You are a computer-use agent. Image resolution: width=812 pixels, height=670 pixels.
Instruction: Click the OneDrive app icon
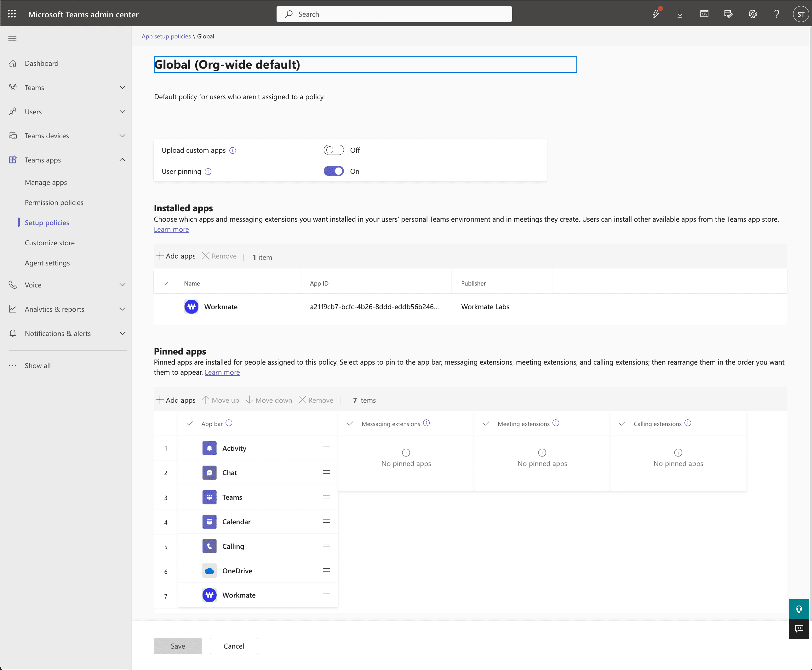pos(209,571)
